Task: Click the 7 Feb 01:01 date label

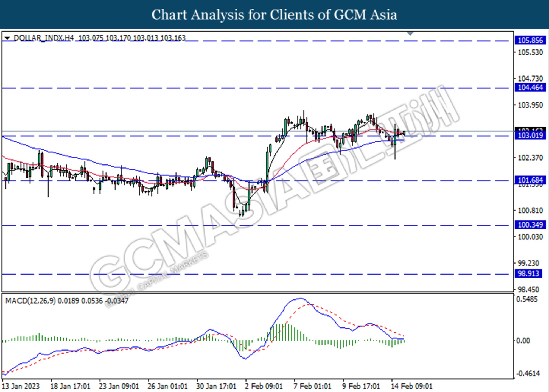Action: click(312, 386)
